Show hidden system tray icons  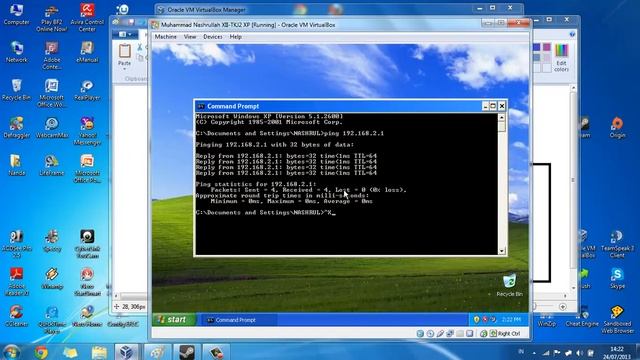point(534,353)
